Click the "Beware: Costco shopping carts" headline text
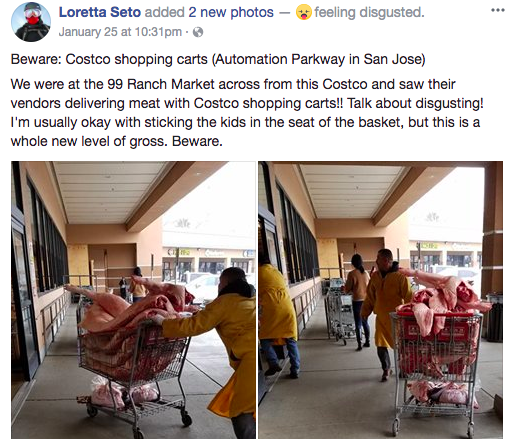The height and width of the screenshot is (439, 513). tap(111, 60)
